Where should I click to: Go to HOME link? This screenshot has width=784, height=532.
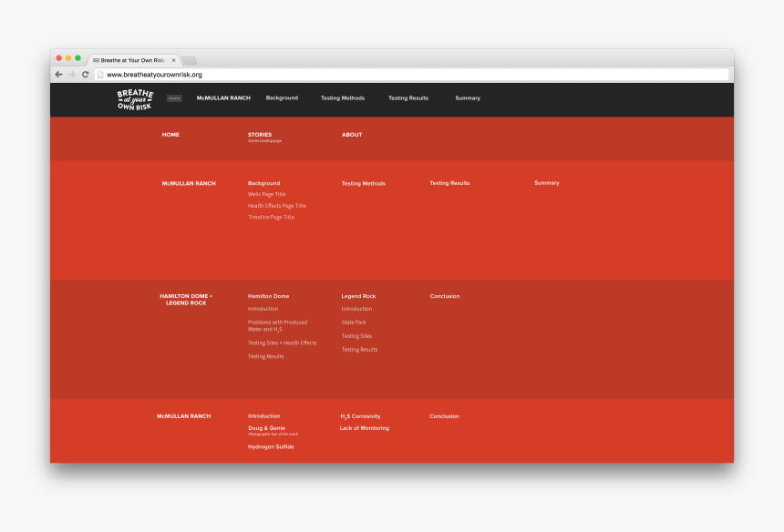(x=170, y=135)
